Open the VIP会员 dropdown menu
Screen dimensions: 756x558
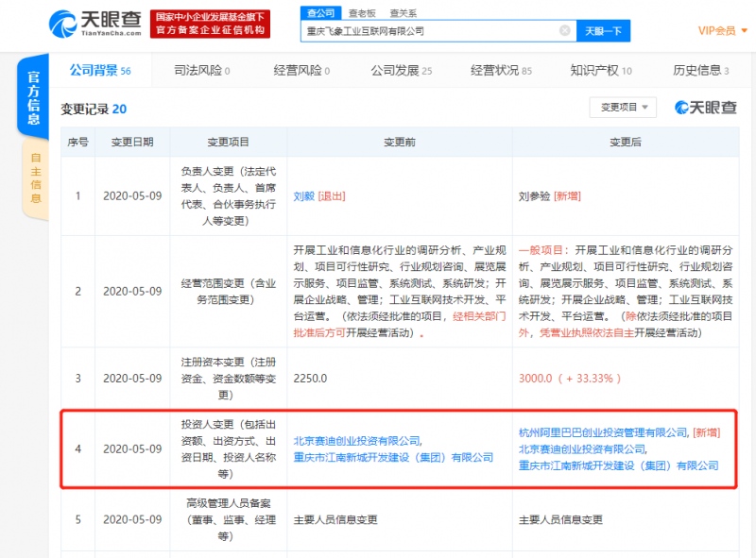coord(720,31)
